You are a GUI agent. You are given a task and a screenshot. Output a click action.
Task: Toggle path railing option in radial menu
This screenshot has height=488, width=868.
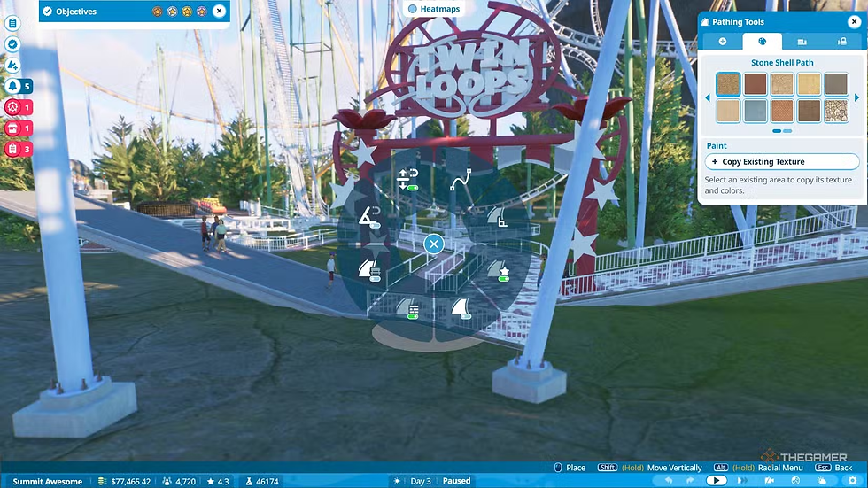(x=408, y=309)
